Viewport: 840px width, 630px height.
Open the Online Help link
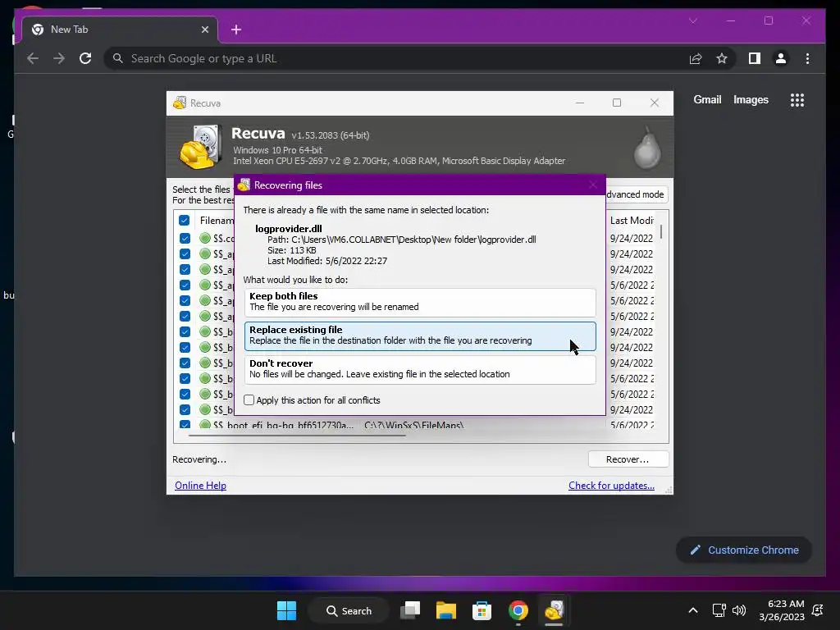(200, 486)
